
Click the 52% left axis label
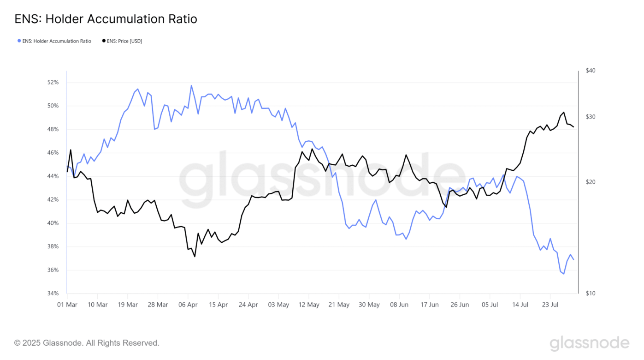point(53,83)
